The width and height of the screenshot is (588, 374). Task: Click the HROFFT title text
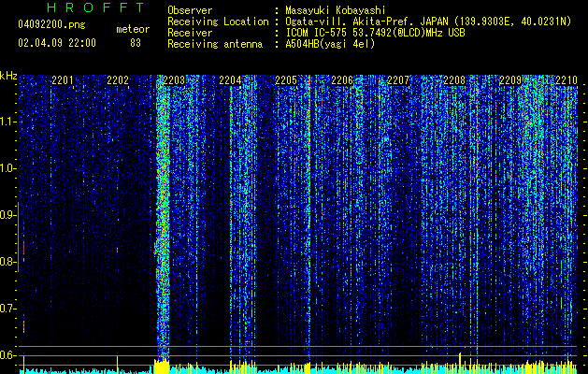point(95,7)
